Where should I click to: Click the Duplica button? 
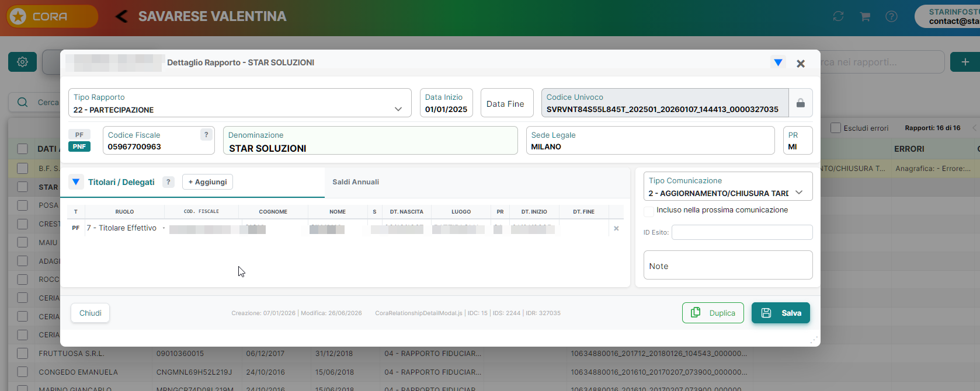tap(713, 313)
